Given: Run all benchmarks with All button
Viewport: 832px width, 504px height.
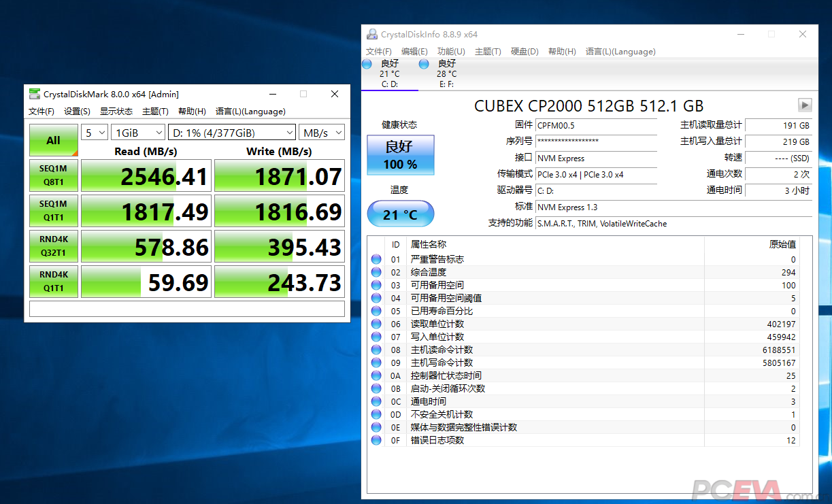Looking at the screenshot, I should click(54, 140).
